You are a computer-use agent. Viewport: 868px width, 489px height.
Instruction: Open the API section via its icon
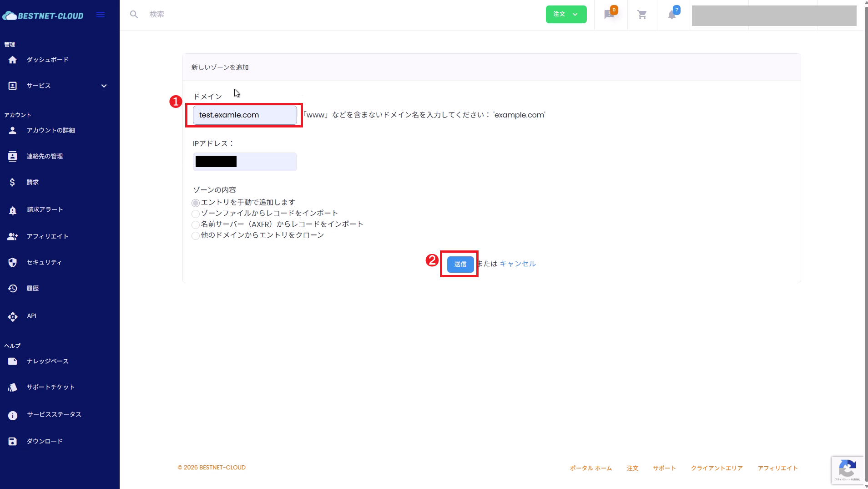13,316
